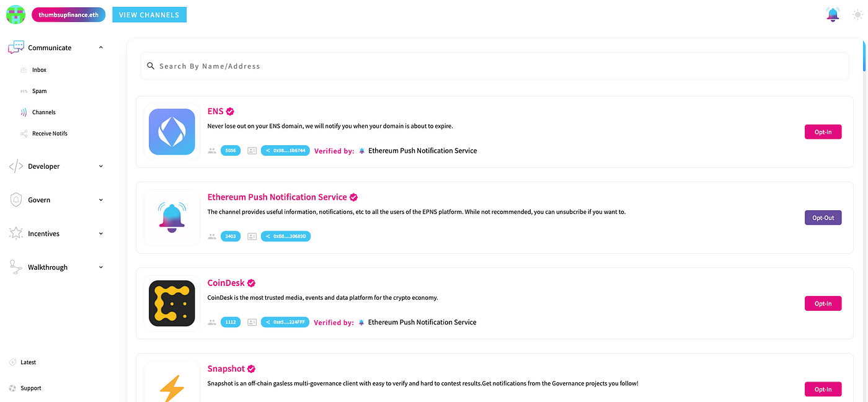Click the page vertical scrollbar

pyautogui.click(x=864, y=56)
